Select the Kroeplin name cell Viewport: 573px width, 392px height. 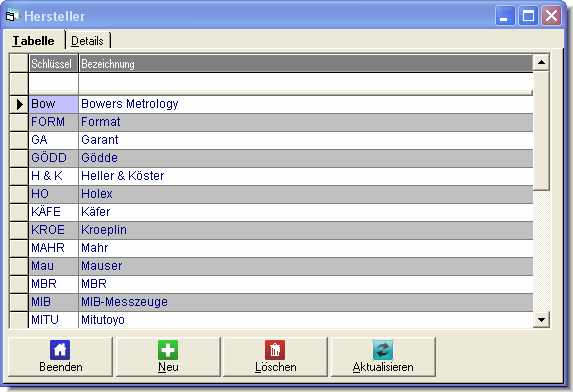(x=306, y=230)
